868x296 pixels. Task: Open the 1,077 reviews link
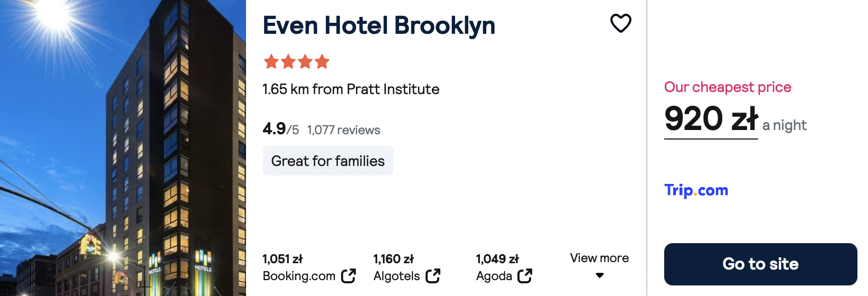coord(344,130)
